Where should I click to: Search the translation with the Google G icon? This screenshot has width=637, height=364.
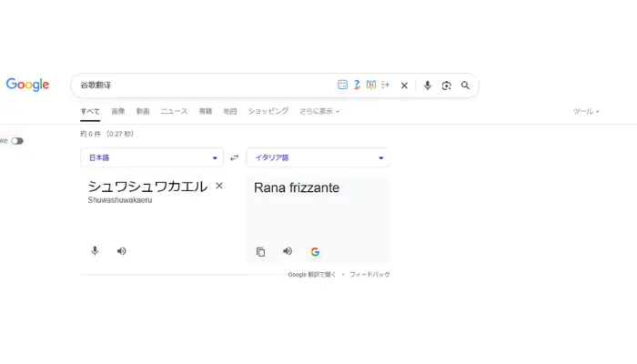pos(315,252)
